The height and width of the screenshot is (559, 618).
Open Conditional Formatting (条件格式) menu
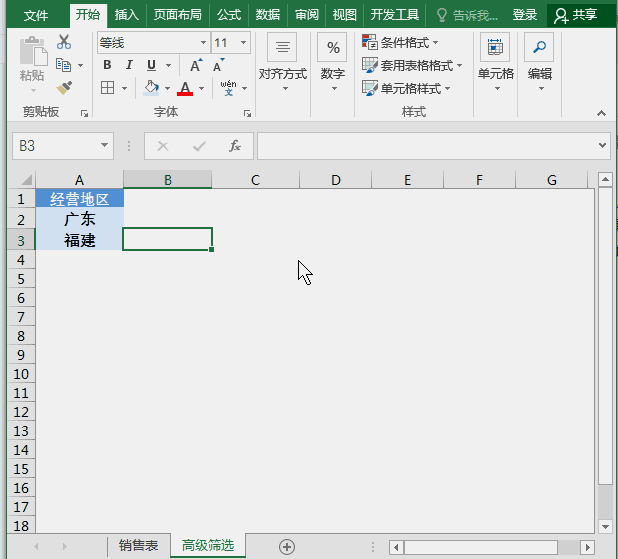pos(400,42)
